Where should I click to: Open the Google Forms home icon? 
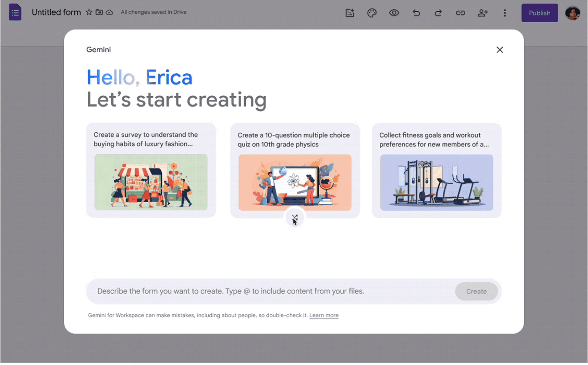point(15,12)
